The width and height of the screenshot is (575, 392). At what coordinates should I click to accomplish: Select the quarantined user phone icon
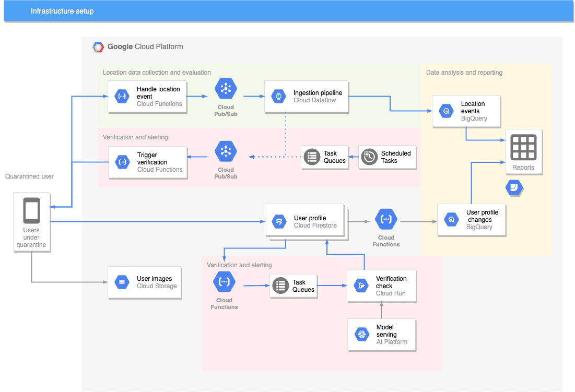point(31,211)
